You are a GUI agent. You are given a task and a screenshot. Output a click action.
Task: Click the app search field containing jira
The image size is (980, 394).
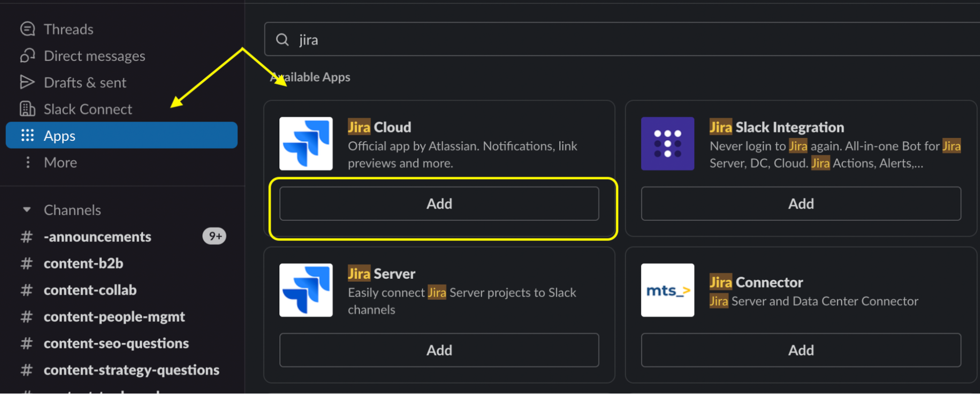point(622,39)
